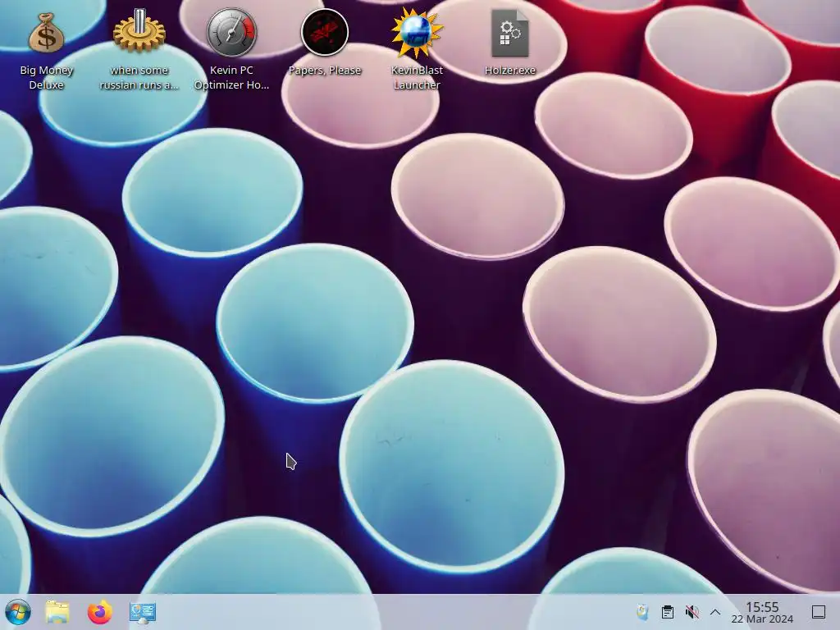
Task: Open the Big Money Deluxe desktop icon
Action: point(46,33)
